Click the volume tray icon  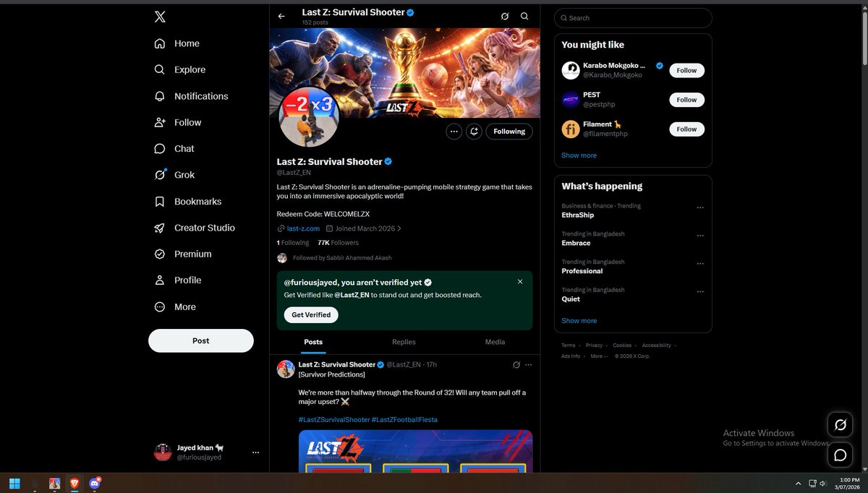click(x=824, y=483)
